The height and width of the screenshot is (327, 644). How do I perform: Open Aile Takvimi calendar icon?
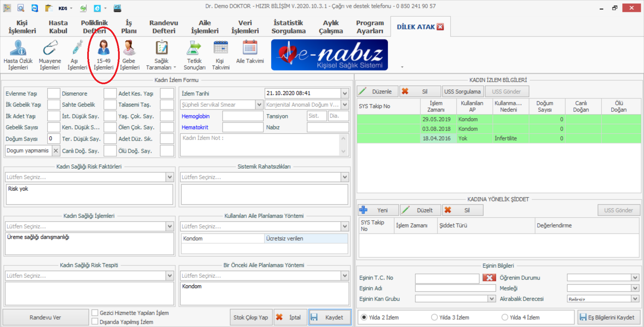(250, 48)
